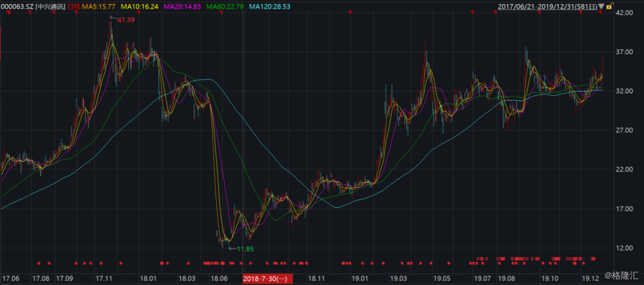Click the 19.01 date axis label
Image resolution: width=644 pixels, height=285 pixels.
360,279
